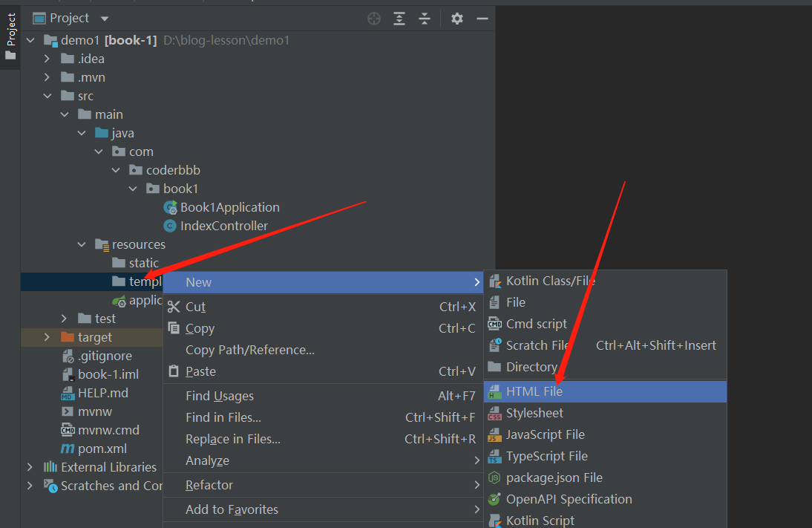Open the Project view dropdown

point(104,19)
